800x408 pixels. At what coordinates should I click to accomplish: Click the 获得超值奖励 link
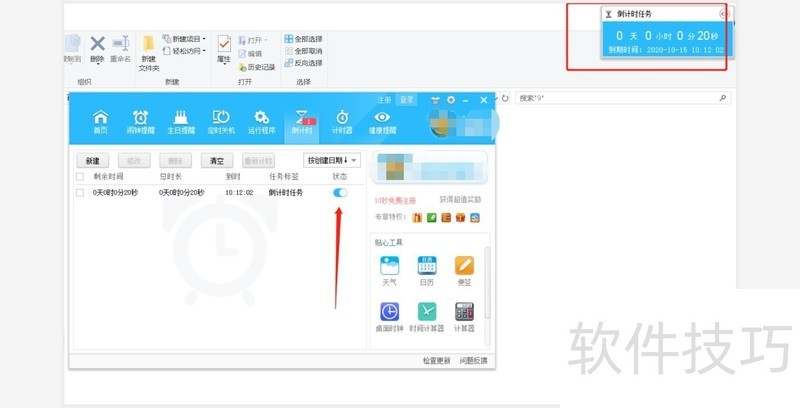(x=460, y=199)
